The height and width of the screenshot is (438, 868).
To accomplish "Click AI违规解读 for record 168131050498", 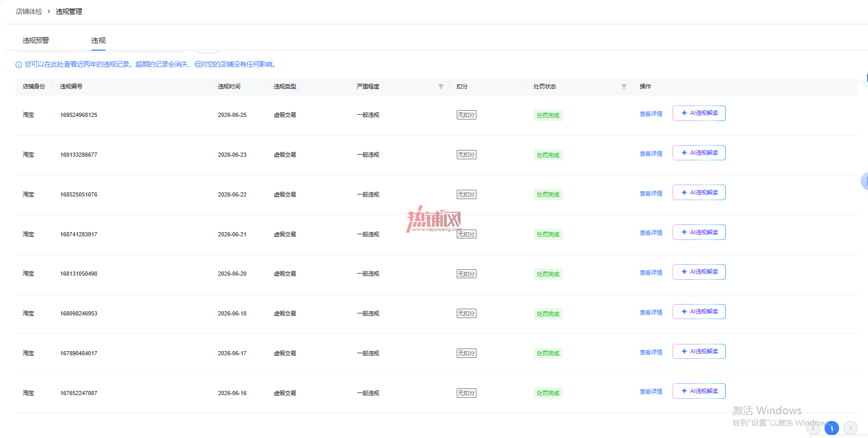I will [699, 272].
